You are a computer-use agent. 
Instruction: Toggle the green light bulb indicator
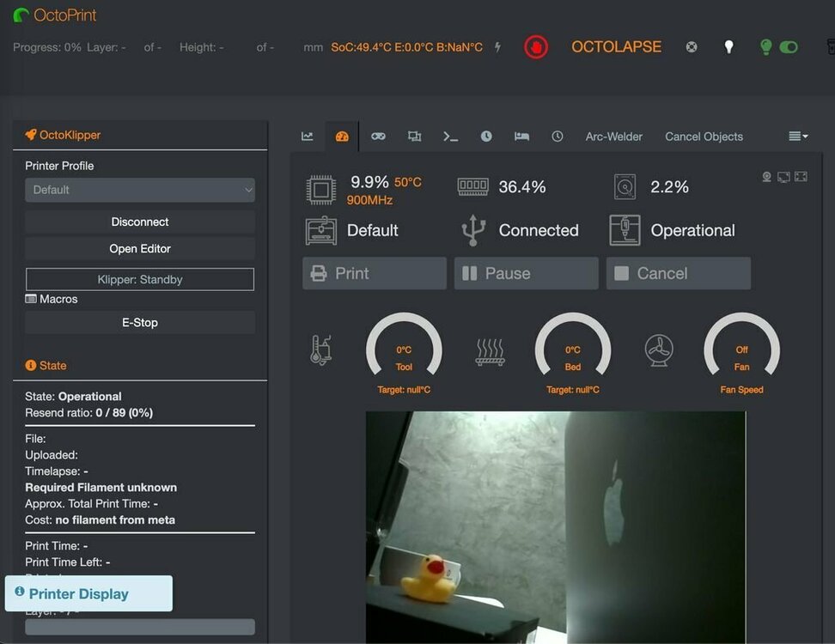[765, 47]
